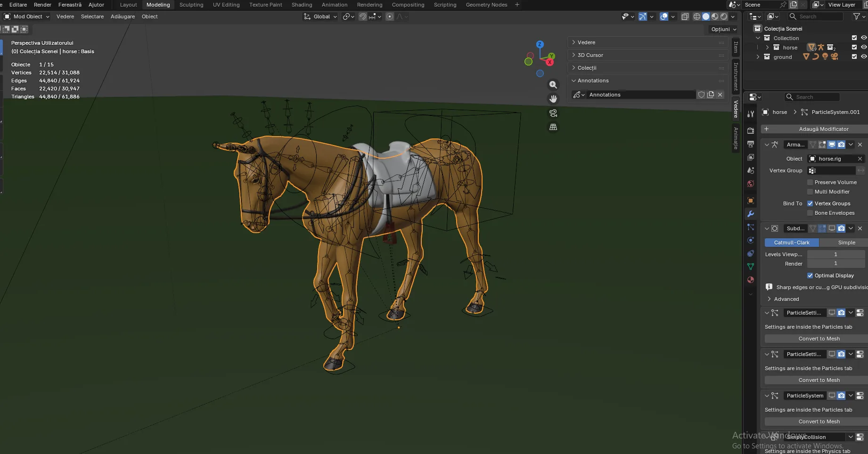868x454 pixels.
Task: Open the Material properties tab icon
Action: (751, 280)
